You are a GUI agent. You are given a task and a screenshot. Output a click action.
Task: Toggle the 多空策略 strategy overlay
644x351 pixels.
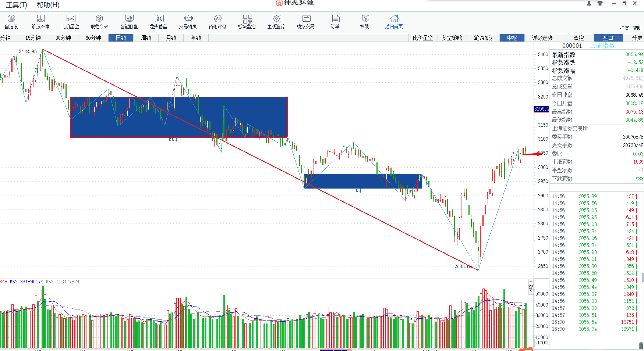click(452, 38)
